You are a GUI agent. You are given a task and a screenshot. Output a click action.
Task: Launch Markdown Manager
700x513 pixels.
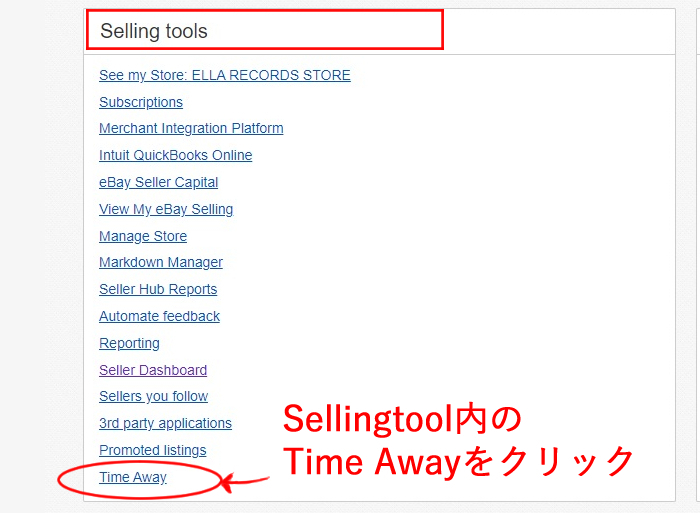pos(161,262)
